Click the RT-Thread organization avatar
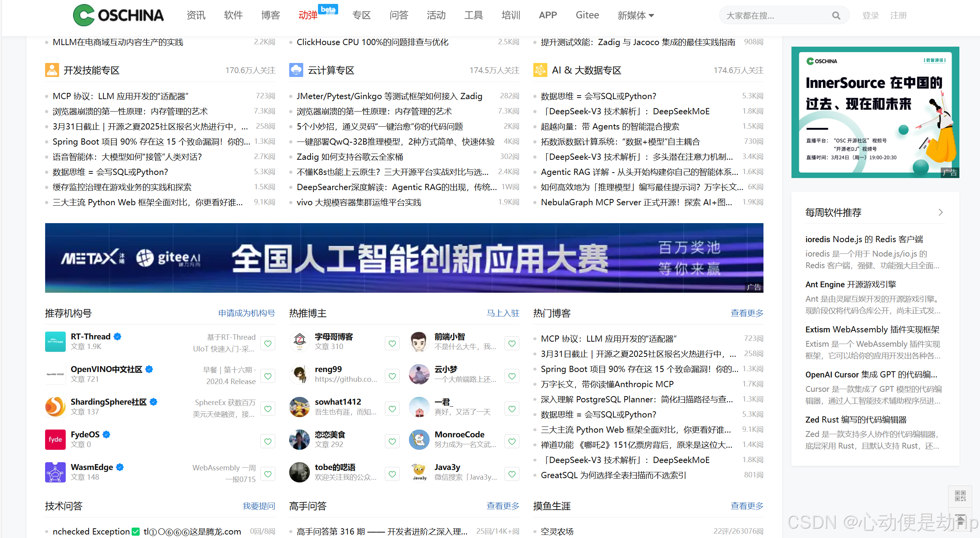This screenshot has height=538, width=980. point(55,342)
